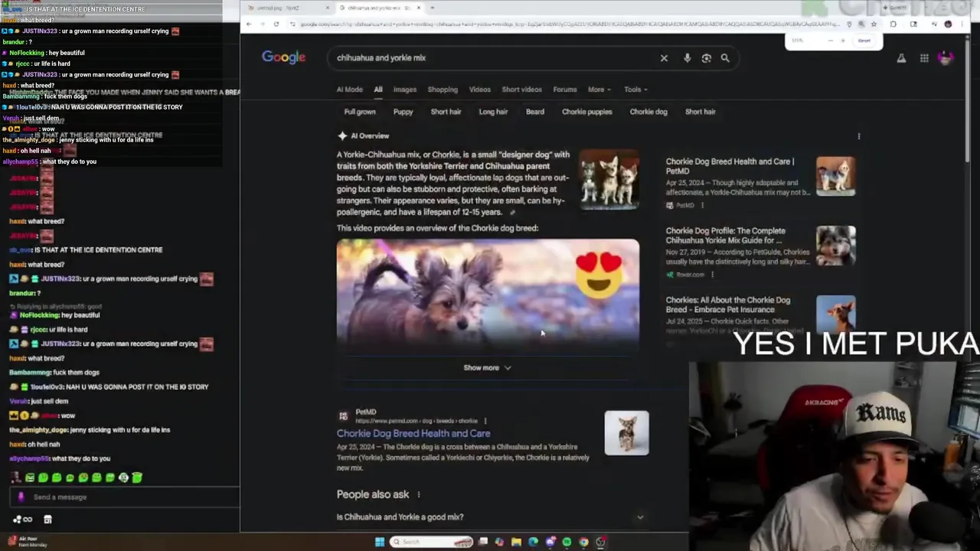Reload the page in the browser
980x551 pixels.
[x=276, y=24]
